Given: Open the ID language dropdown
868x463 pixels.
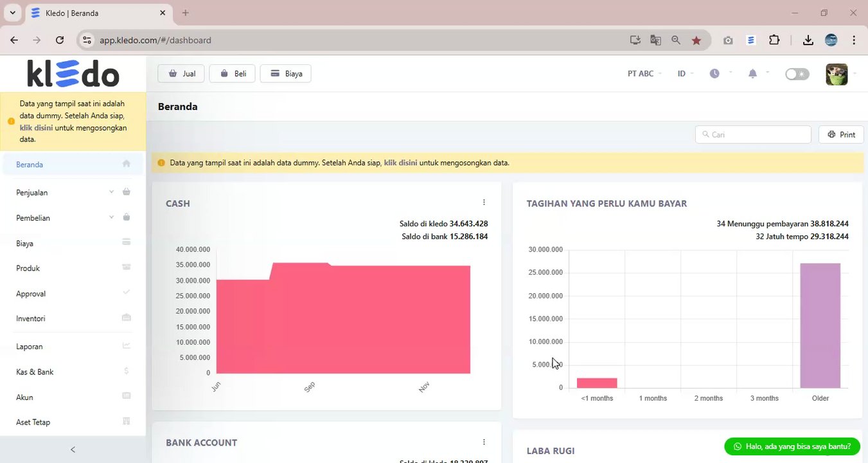Looking at the screenshot, I should pos(686,73).
